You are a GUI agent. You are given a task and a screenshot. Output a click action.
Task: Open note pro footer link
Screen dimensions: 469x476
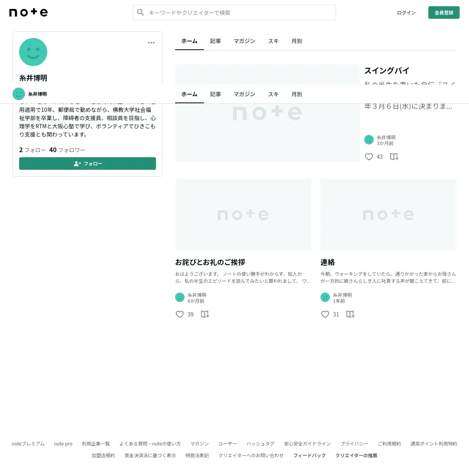point(63,444)
